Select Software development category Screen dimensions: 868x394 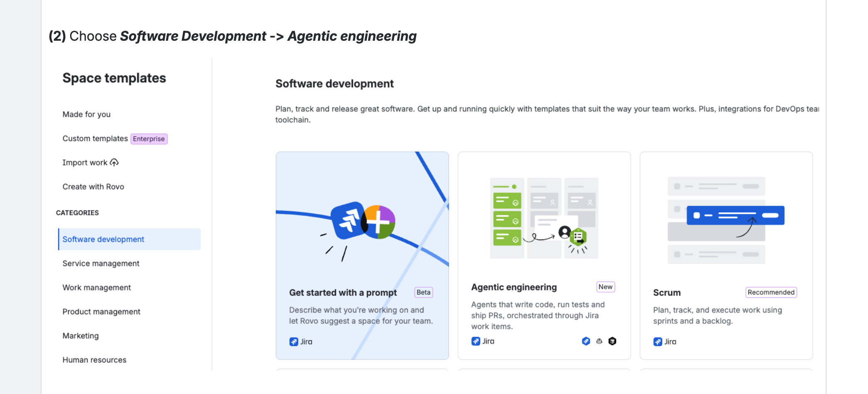[x=129, y=239]
